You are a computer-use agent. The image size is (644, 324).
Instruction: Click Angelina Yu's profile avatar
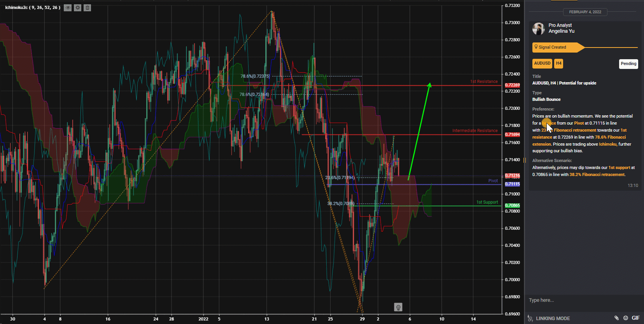[x=539, y=28]
